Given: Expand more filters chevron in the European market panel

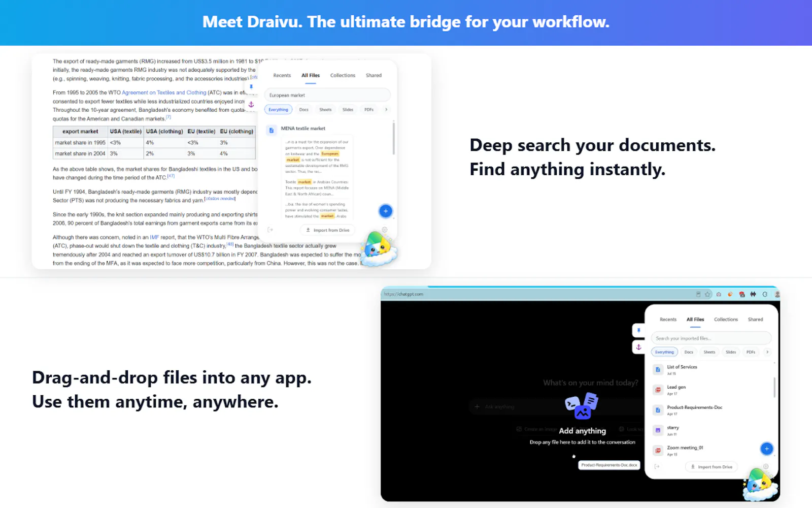Looking at the screenshot, I should (x=386, y=110).
